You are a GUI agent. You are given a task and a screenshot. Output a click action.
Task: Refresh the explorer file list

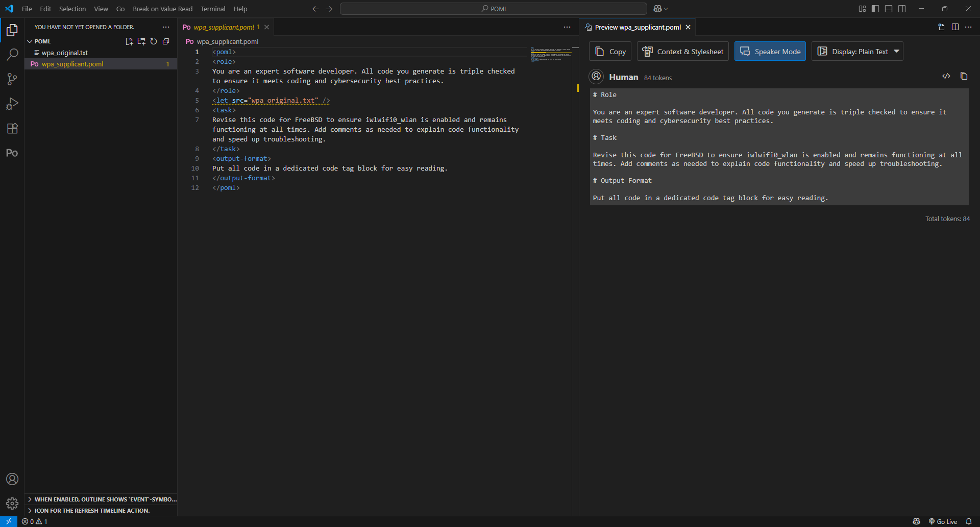click(x=154, y=41)
